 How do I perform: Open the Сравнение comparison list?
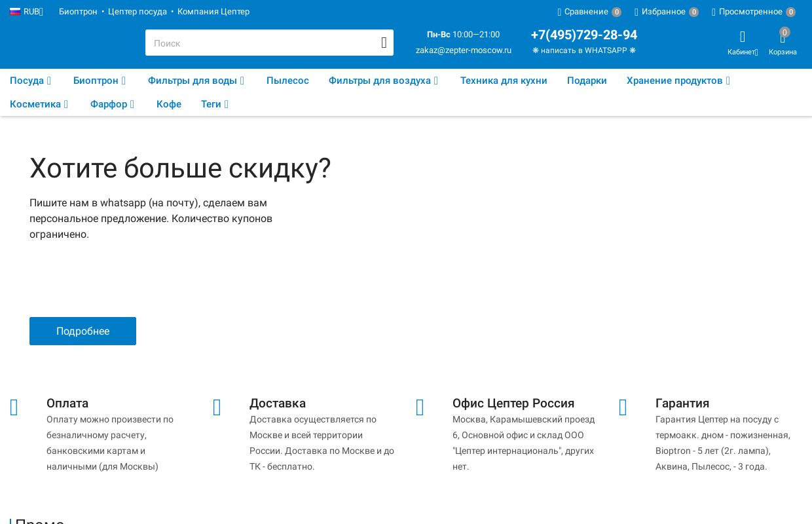[588, 12]
